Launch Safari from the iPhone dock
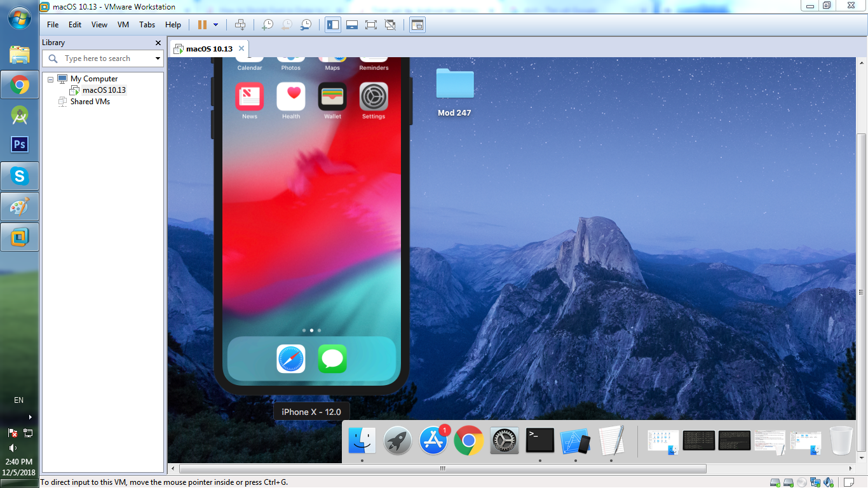Screen dimensions: 868x488 point(291,359)
